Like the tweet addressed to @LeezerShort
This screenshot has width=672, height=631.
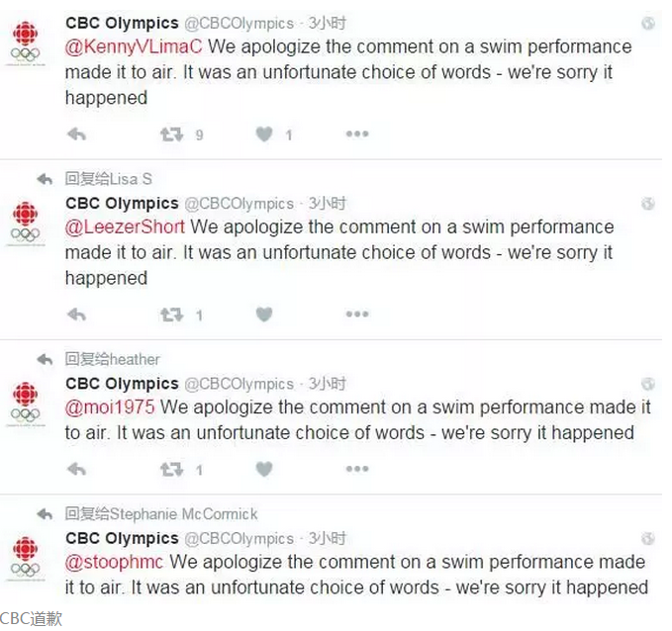(x=264, y=315)
